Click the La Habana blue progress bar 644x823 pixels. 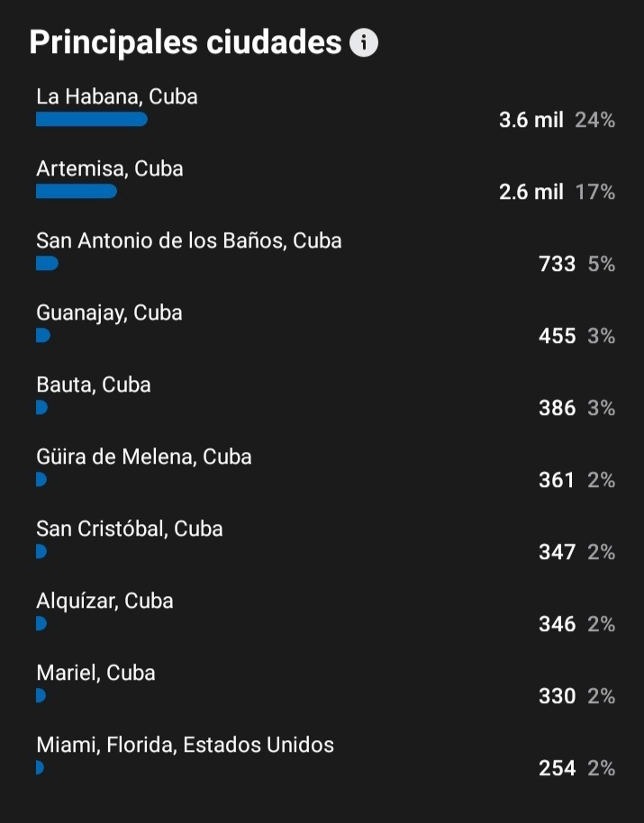(92, 120)
